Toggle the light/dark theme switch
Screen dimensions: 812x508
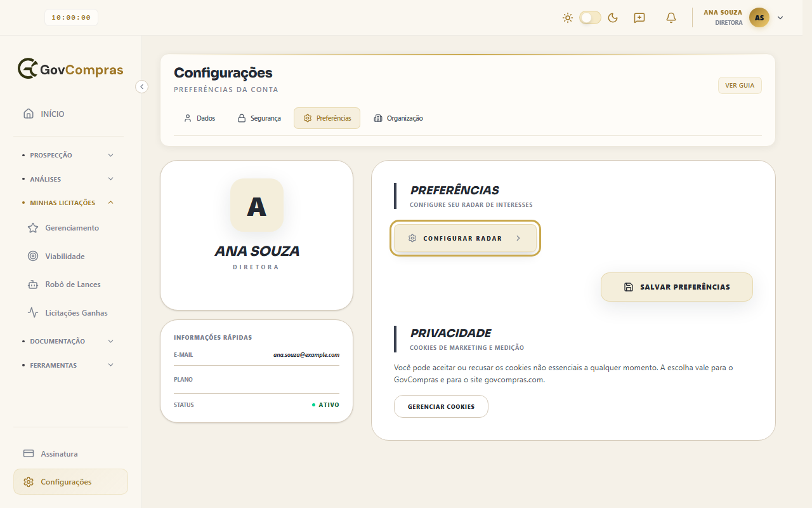pos(590,18)
